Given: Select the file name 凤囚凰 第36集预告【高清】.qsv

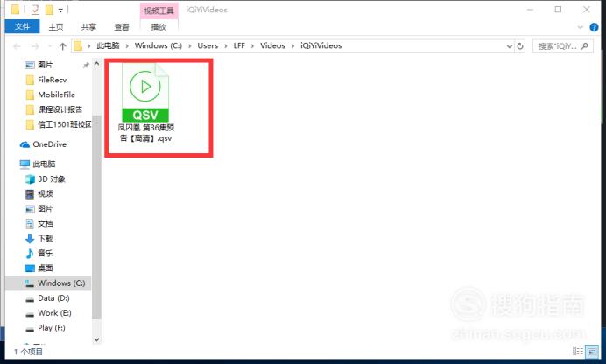Looking at the screenshot, I should pos(145,132).
